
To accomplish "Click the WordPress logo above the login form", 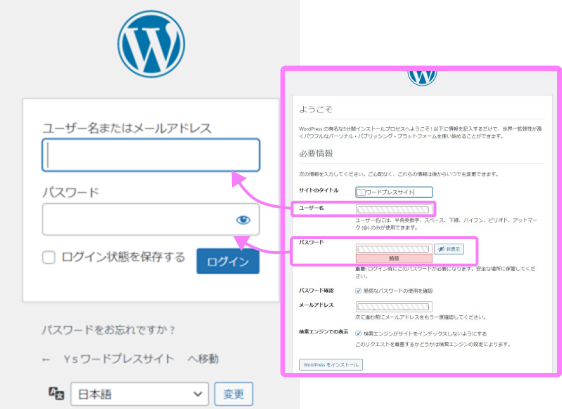I will point(151,44).
